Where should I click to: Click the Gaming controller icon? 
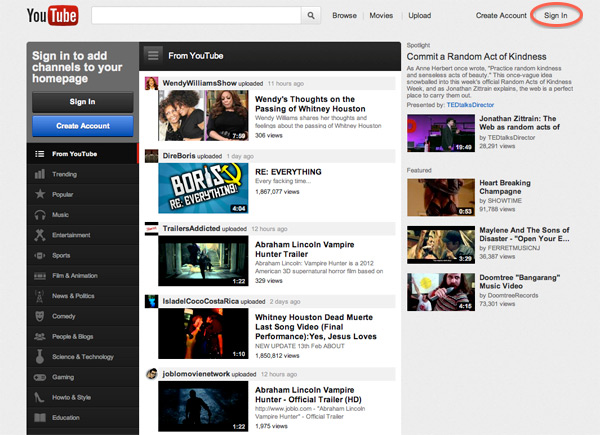(x=40, y=377)
